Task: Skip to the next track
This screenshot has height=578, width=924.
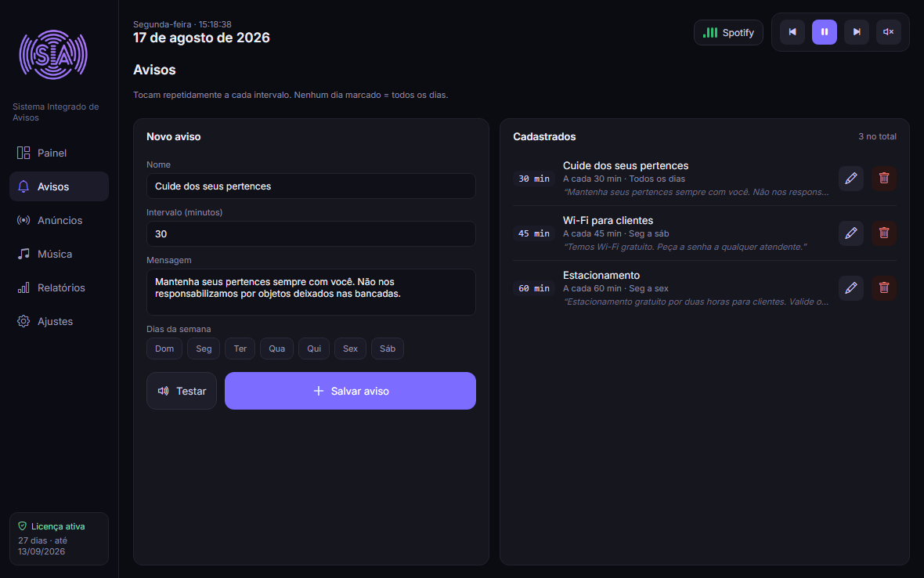Action: 857,32
